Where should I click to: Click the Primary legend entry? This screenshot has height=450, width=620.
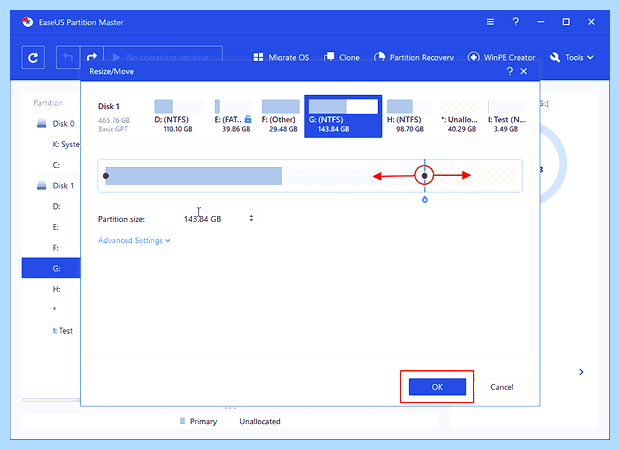(x=198, y=421)
